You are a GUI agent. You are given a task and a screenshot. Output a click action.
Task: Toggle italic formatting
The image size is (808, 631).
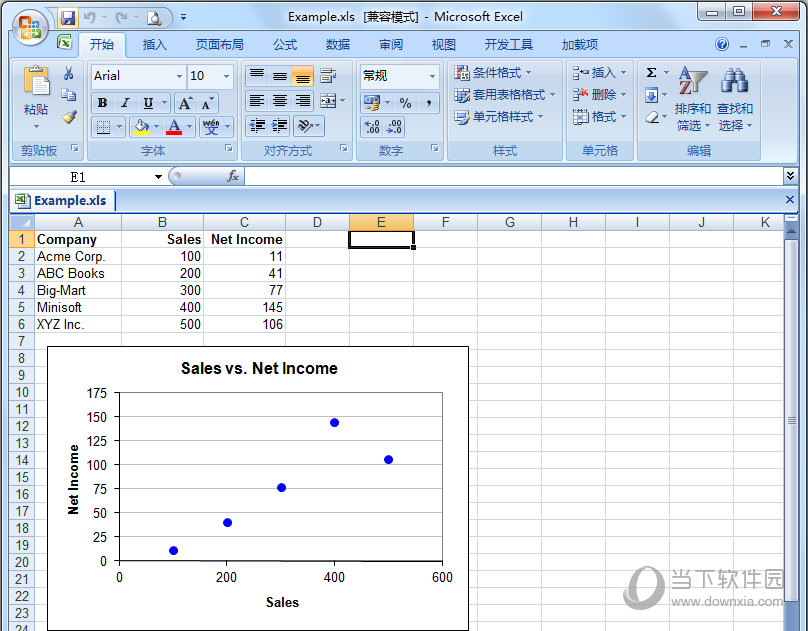[x=125, y=103]
